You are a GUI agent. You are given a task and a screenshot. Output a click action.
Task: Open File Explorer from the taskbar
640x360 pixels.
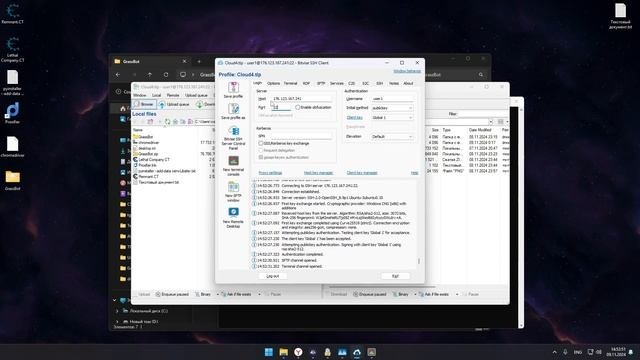tap(283, 352)
